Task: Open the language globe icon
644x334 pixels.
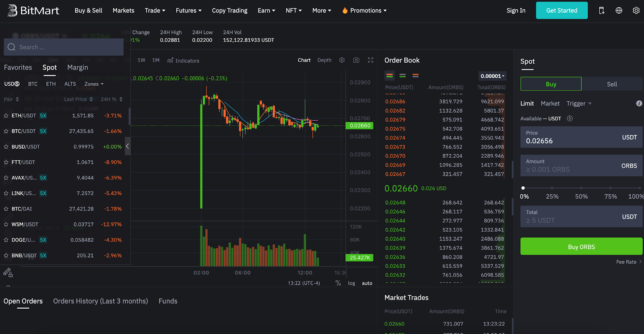Action: (619, 10)
